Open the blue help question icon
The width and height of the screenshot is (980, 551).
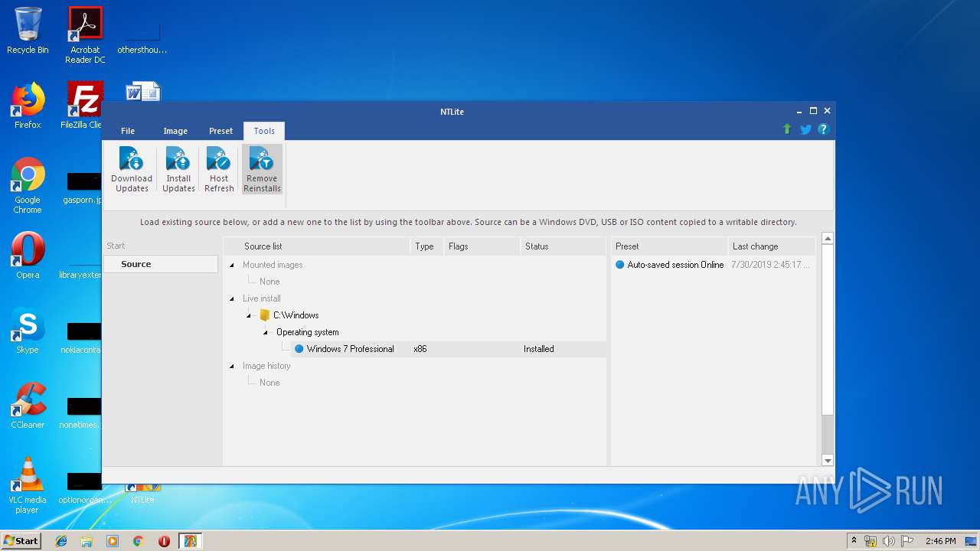[x=824, y=129]
